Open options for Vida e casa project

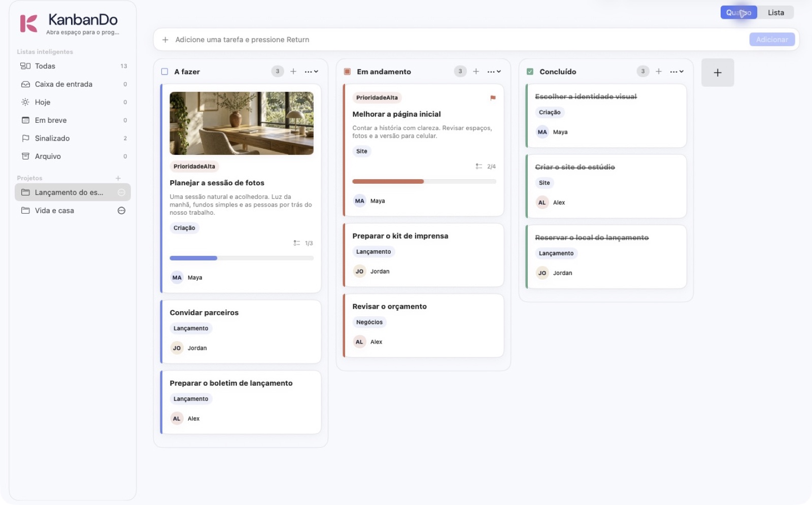[x=121, y=211]
